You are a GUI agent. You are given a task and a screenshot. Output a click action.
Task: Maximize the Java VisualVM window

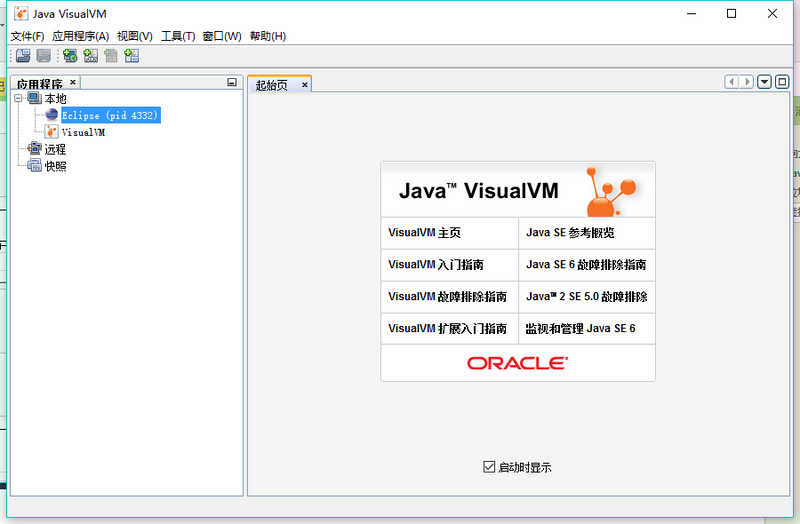(x=731, y=14)
